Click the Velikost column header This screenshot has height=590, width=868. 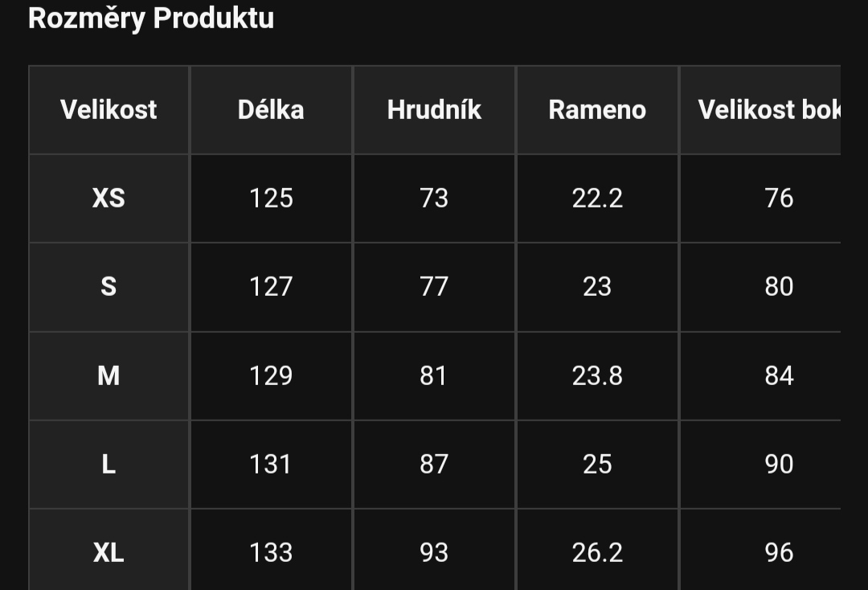coord(108,109)
